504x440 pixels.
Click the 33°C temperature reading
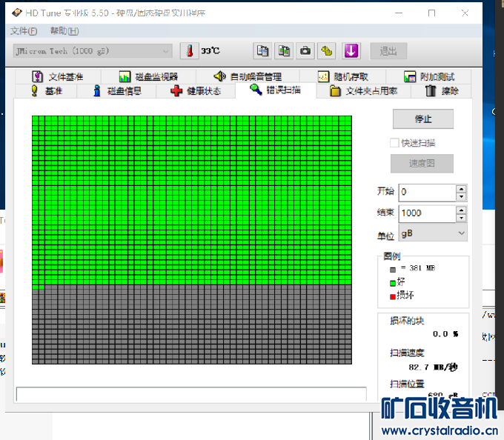[210, 51]
